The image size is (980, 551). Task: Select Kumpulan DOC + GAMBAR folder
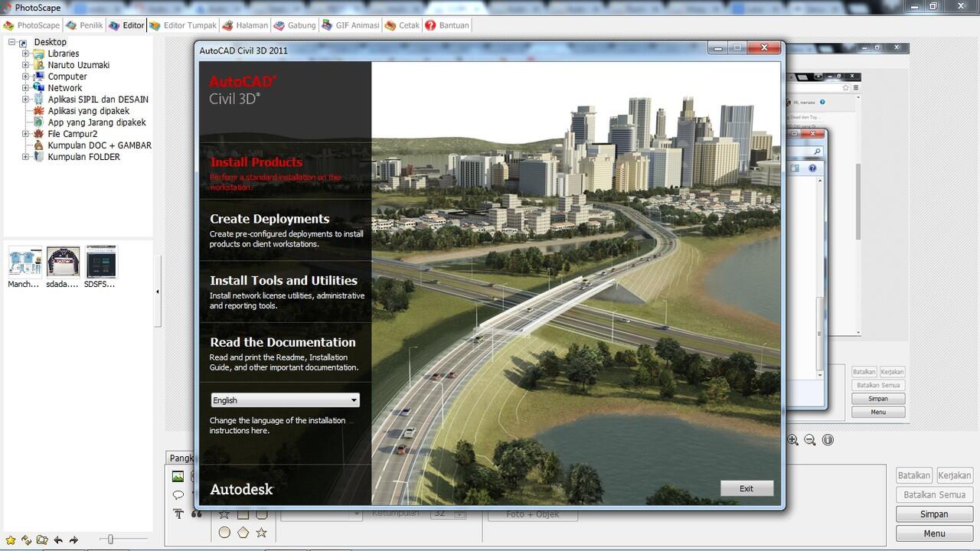[x=100, y=145]
